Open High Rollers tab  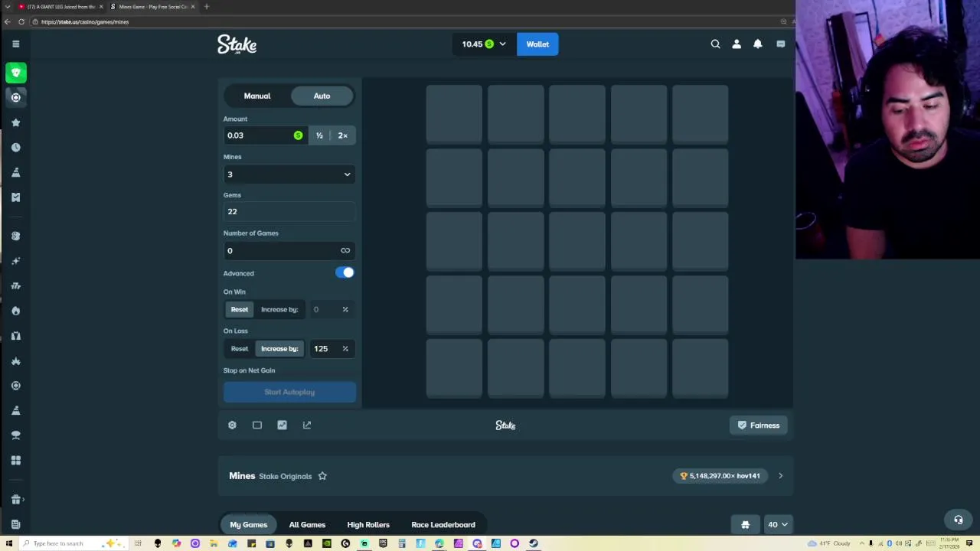(x=368, y=524)
